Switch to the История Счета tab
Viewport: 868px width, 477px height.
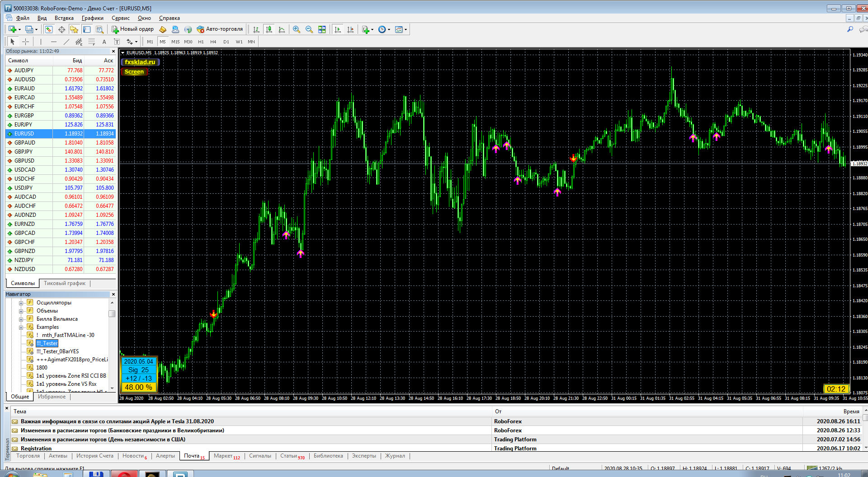coord(95,456)
